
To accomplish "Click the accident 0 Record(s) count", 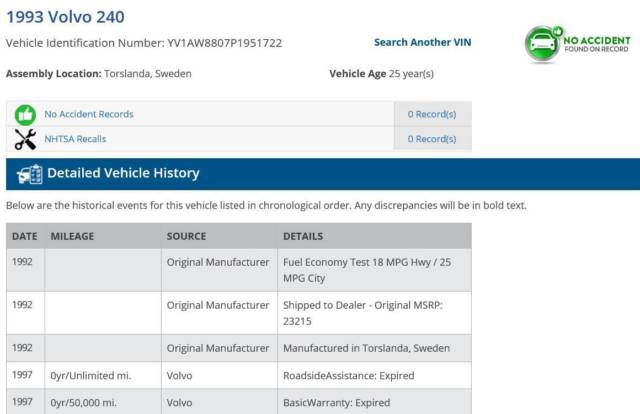I will coord(432,114).
